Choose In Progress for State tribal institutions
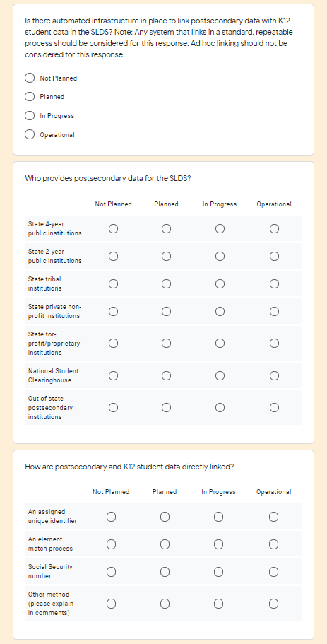327x644 pixels. tap(220, 283)
